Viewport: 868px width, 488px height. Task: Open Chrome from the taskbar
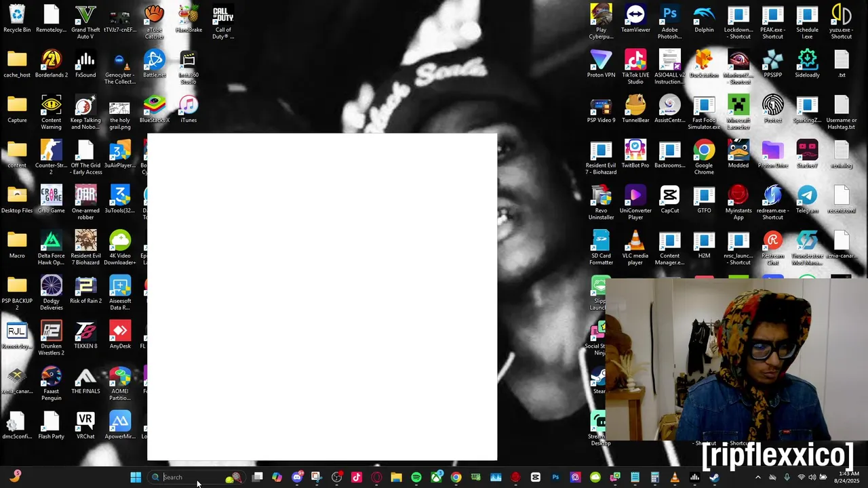tap(456, 477)
